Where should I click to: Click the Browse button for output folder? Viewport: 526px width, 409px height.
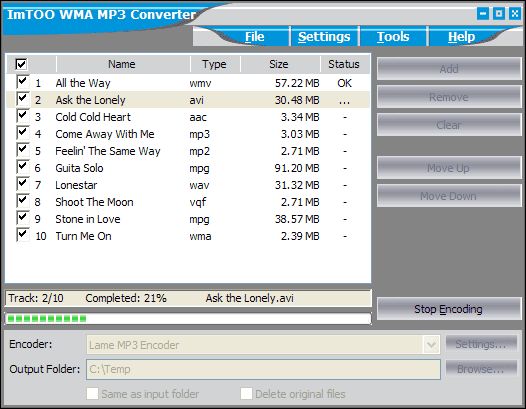tap(481, 369)
